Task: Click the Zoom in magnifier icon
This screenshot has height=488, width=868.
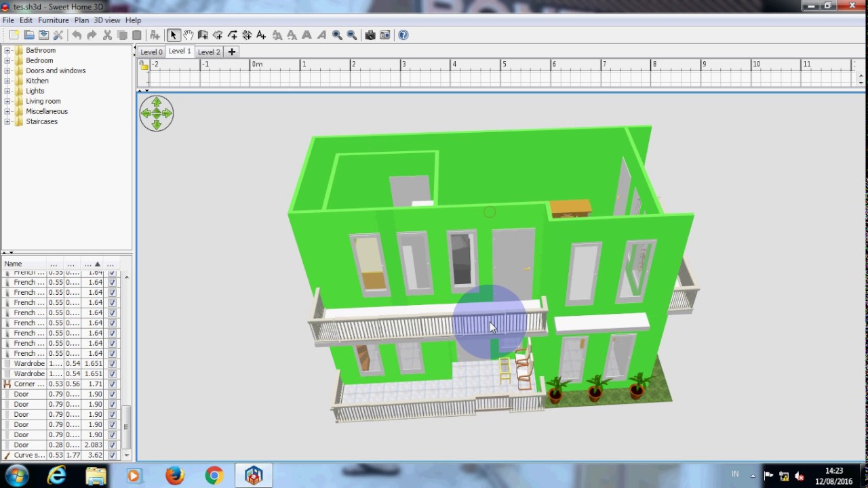Action: [x=337, y=35]
